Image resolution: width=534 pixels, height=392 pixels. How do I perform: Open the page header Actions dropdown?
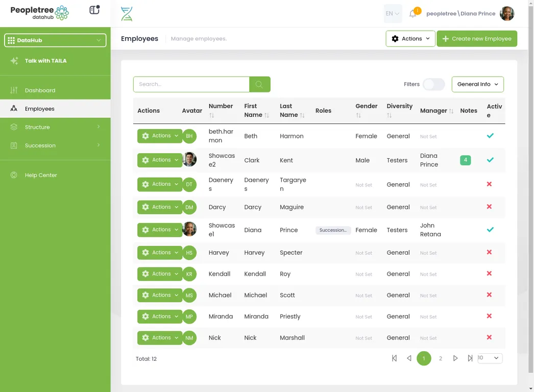(x=410, y=38)
